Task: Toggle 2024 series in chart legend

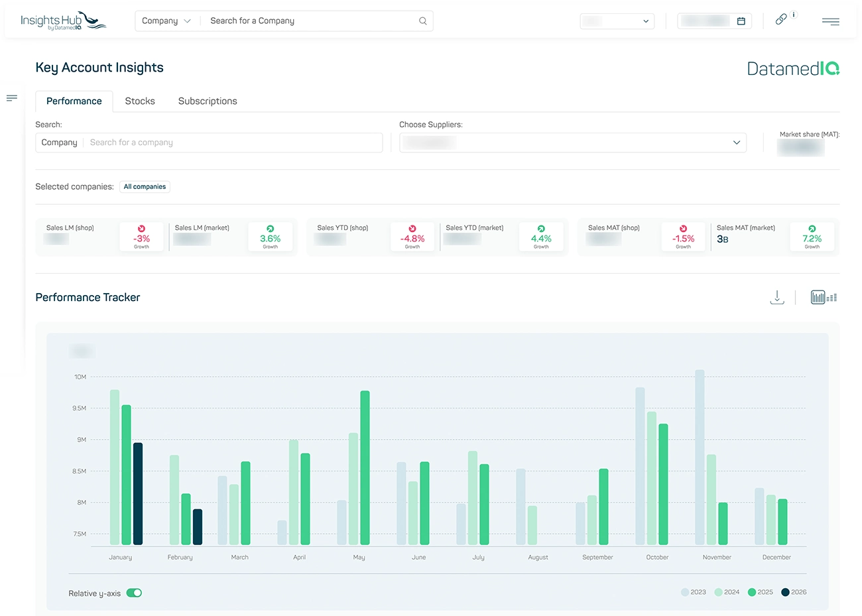Action: (727, 592)
